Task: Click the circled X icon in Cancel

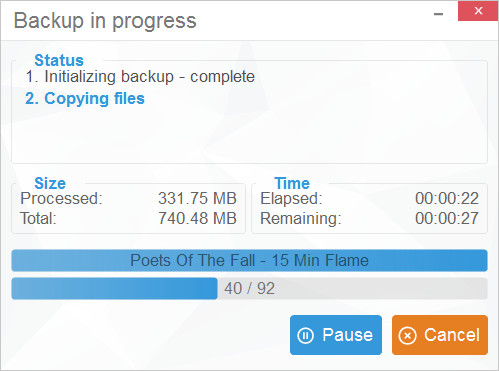Action: click(408, 335)
